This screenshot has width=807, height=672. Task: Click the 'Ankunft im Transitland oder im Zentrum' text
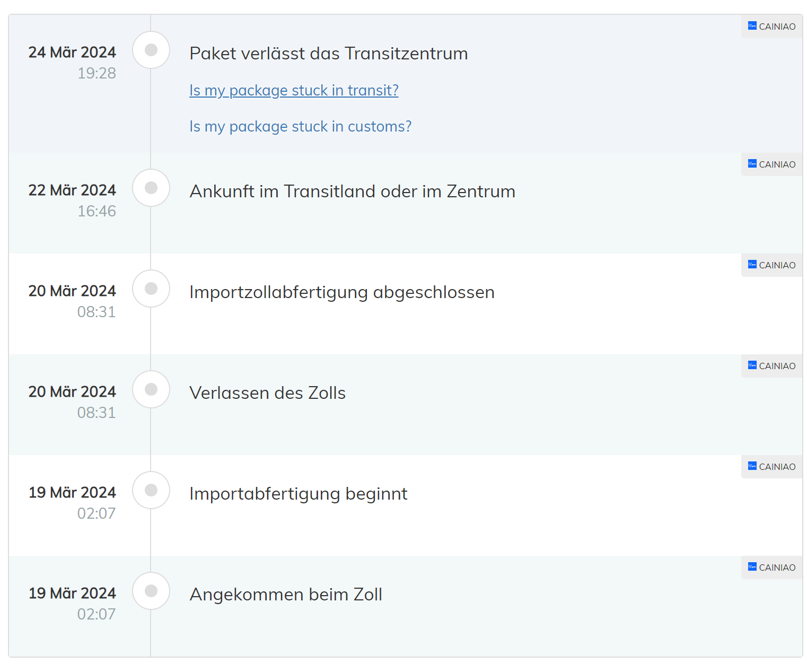[352, 191]
